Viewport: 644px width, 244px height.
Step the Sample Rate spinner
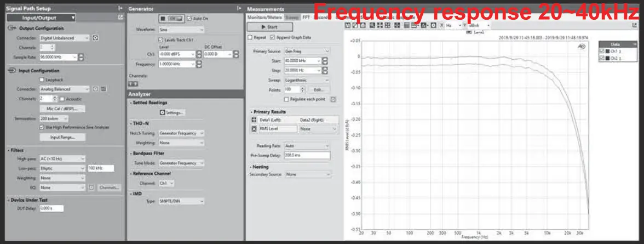[x=81, y=58]
